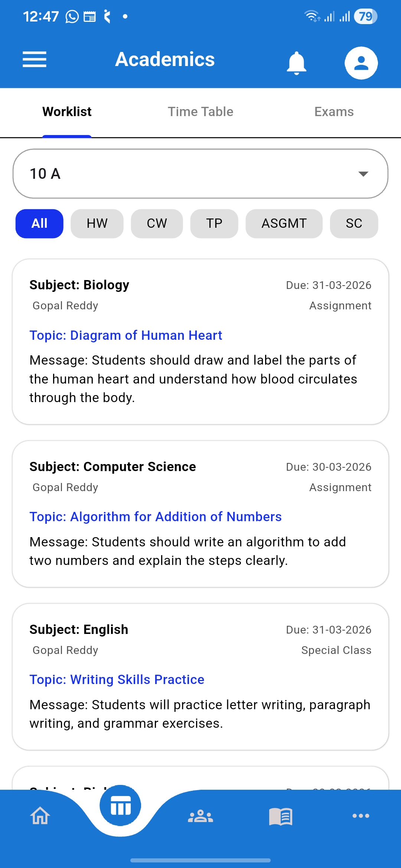Switch to the Exams tab
The width and height of the screenshot is (401, 868).
pos(334,112)
